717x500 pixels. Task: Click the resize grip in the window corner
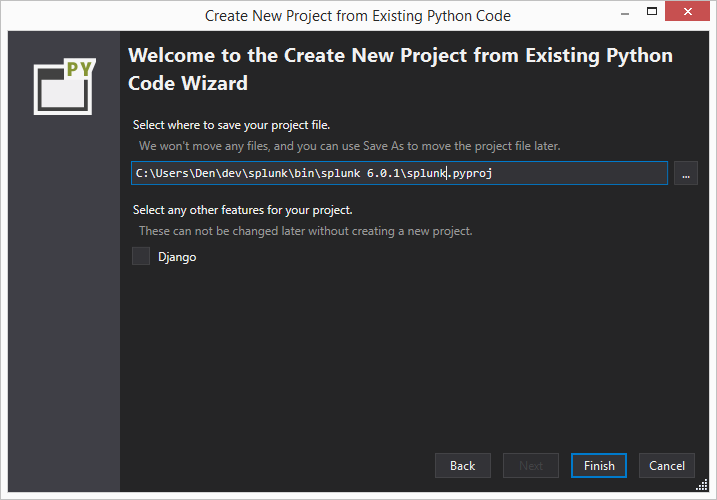pyautogui.click(x=702, y=485)
